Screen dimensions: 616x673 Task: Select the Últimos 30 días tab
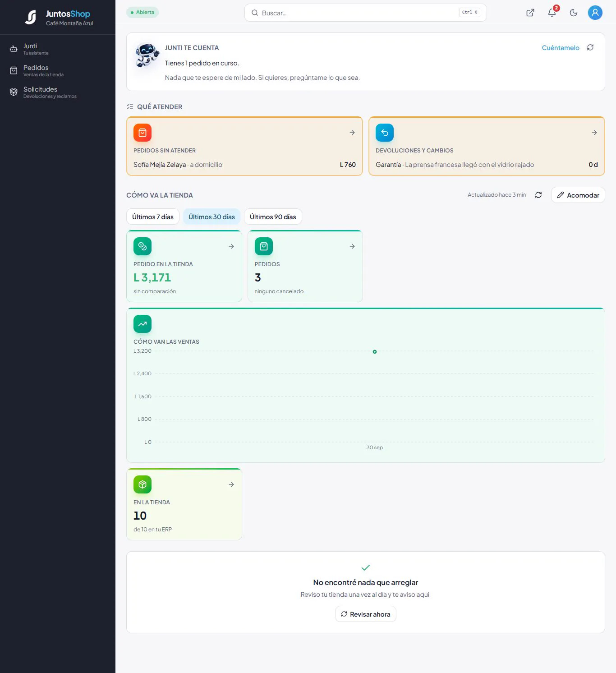click(x=211, y=217)
